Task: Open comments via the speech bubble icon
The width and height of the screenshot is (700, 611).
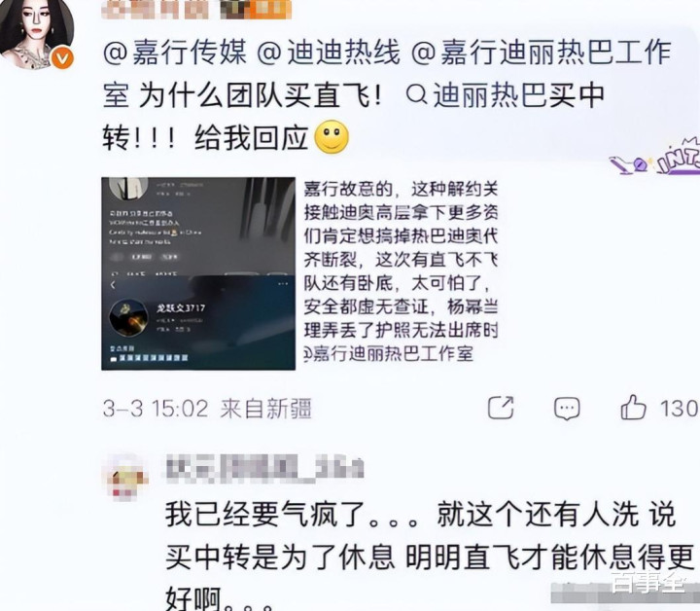Action: pos(567,409)
